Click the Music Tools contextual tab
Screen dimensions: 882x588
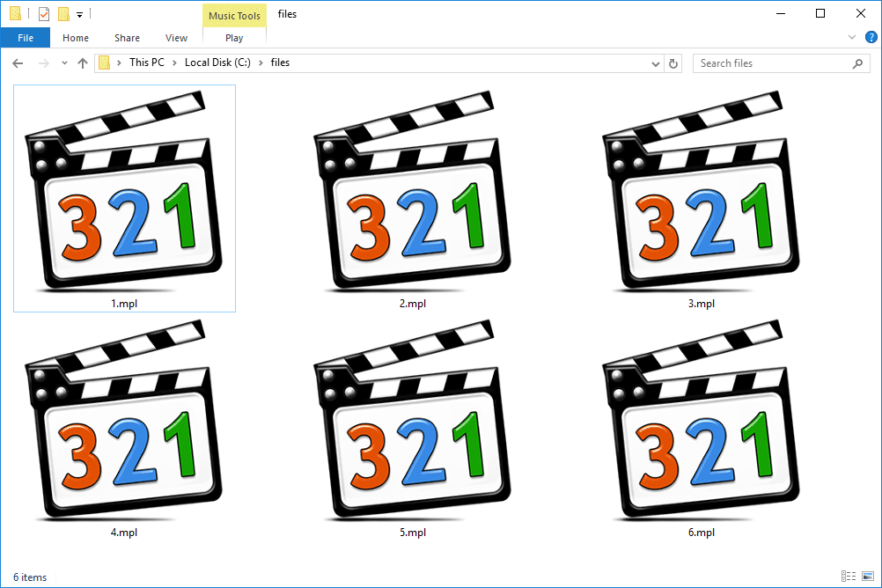click(234, 16)
